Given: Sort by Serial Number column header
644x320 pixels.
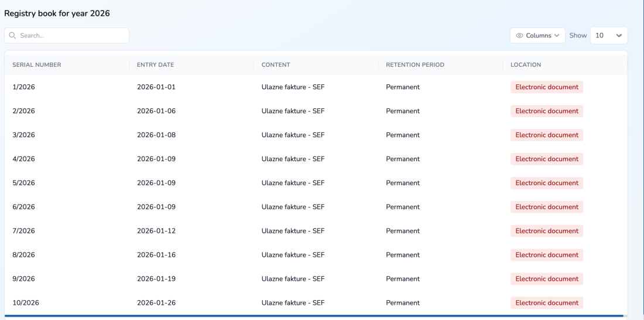Looking at the screenshot, I should tap(37, 65).
